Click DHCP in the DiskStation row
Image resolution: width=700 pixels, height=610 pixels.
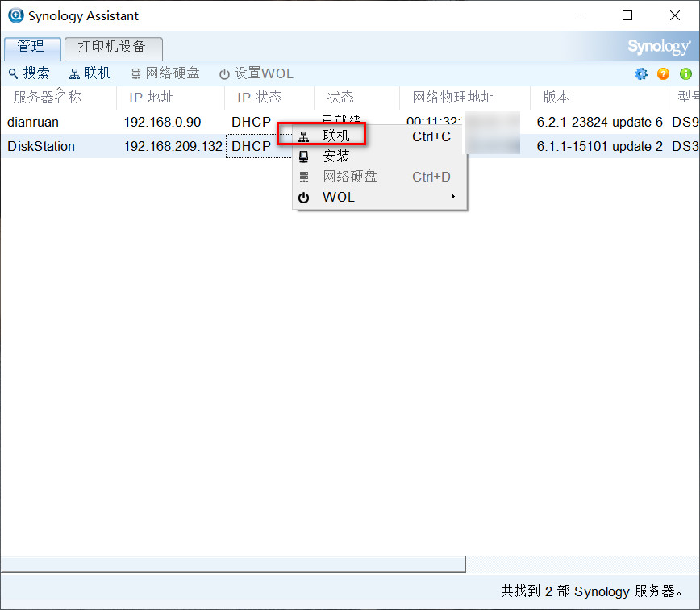click(252, 147)
